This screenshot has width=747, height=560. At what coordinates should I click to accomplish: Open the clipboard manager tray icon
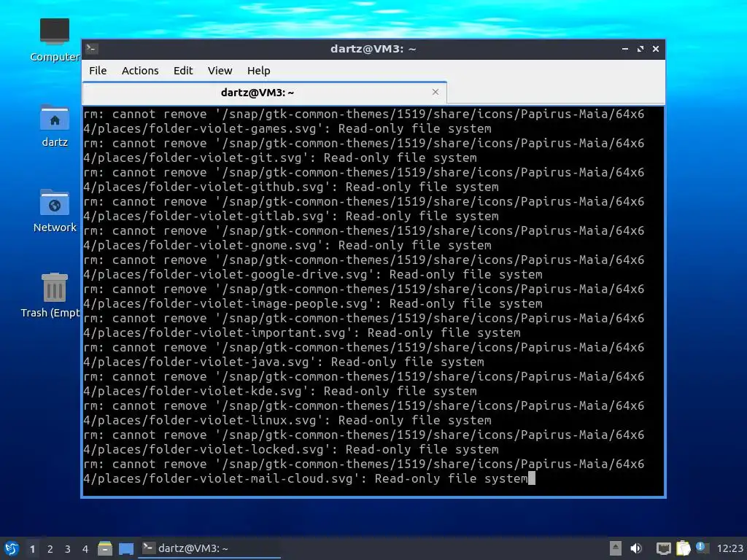683,548
